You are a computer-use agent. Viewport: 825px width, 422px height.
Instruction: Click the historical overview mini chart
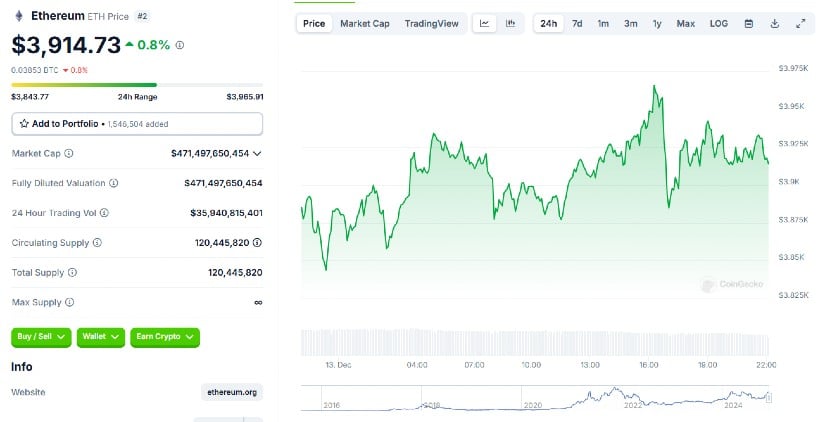(537, 398)
